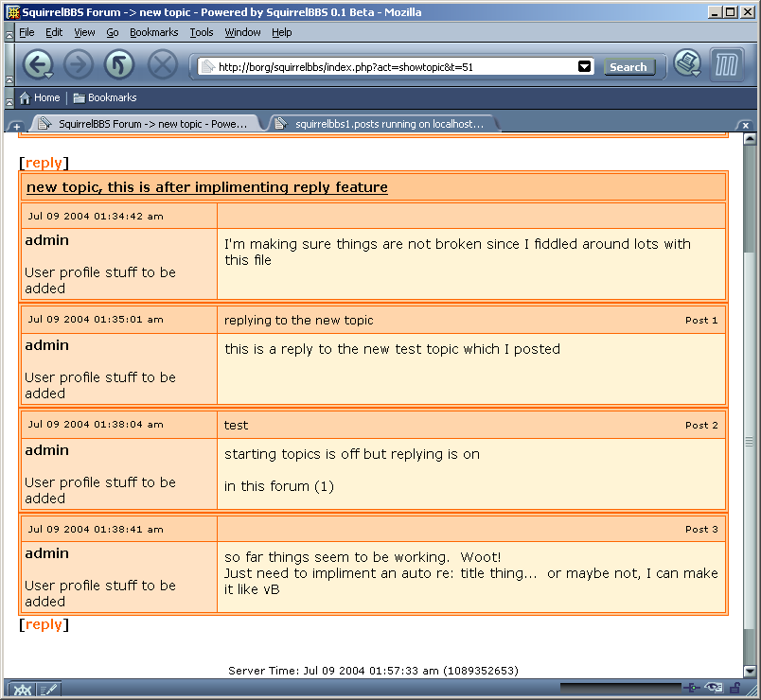Click the status bar progress meter

click(x=620, y=688)
